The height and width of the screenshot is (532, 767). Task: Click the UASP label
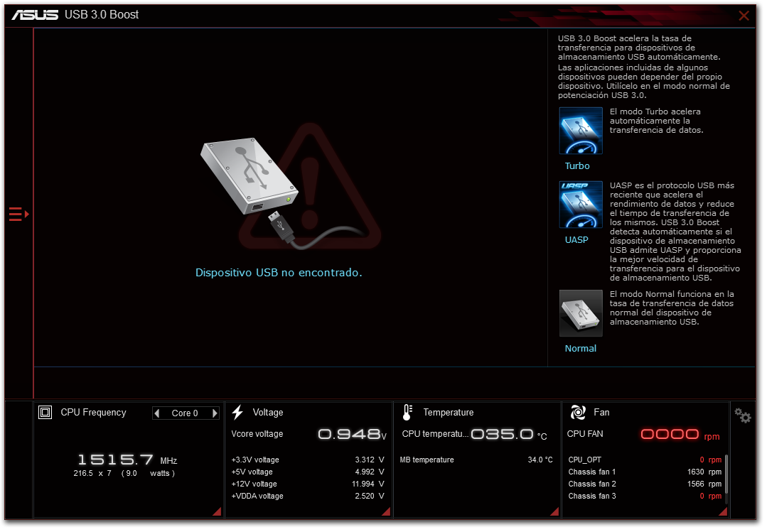576,239
